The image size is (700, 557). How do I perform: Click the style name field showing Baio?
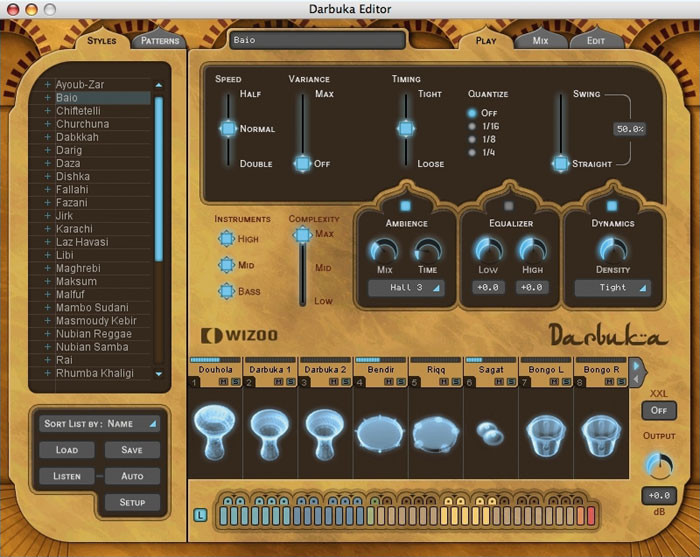[x=317, y=40]
